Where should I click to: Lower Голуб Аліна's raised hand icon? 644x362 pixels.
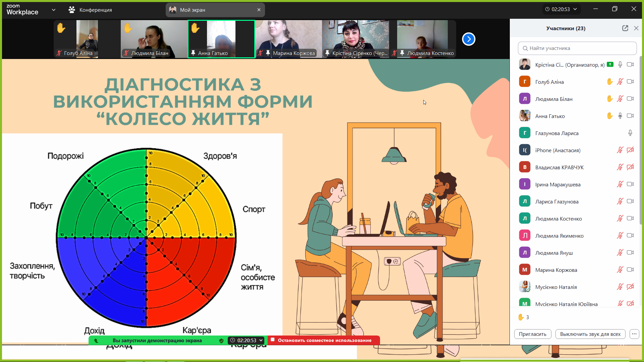click(609, 81)
